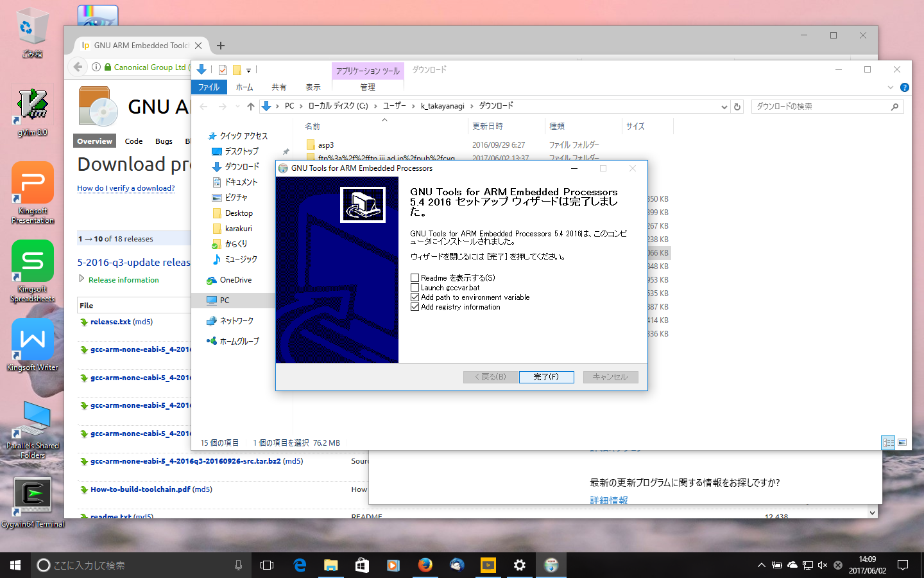924x578 pixels.
Task: Open Windows Start menu button
Action: point(15,565)
